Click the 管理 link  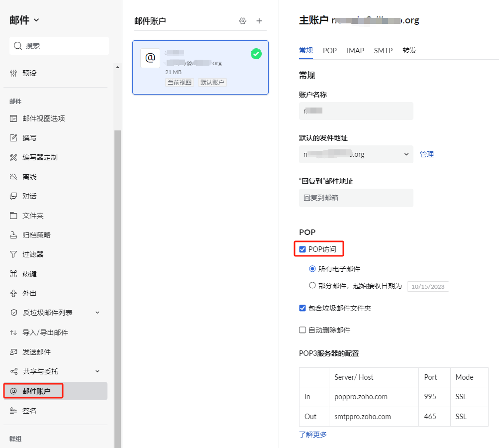tap(426, 154)
